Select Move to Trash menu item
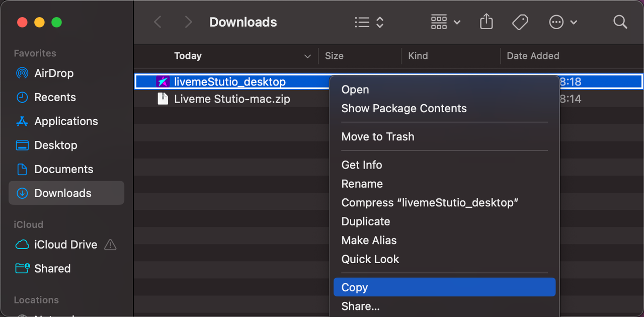This screenshot has height=317, width=644. pos(377,136)
